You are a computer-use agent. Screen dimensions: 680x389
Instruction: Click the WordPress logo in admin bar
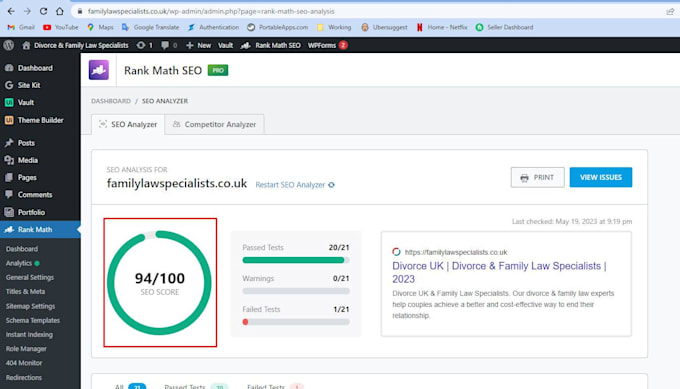pyautogui.click(x=9, y=45)
